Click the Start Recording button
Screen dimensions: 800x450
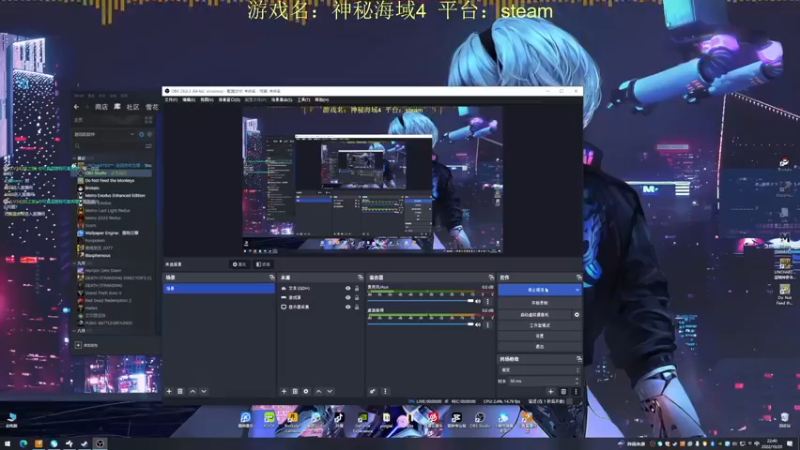click(x=540, y=303)
